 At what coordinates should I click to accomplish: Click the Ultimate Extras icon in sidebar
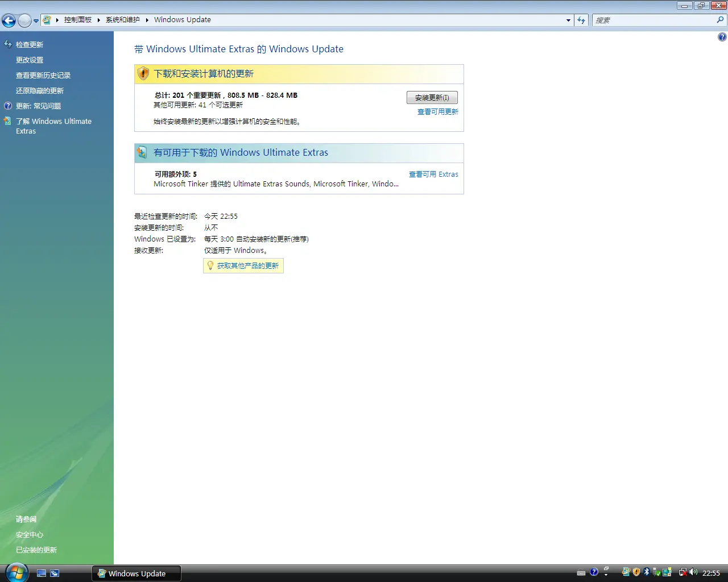[x=7, y=121]
